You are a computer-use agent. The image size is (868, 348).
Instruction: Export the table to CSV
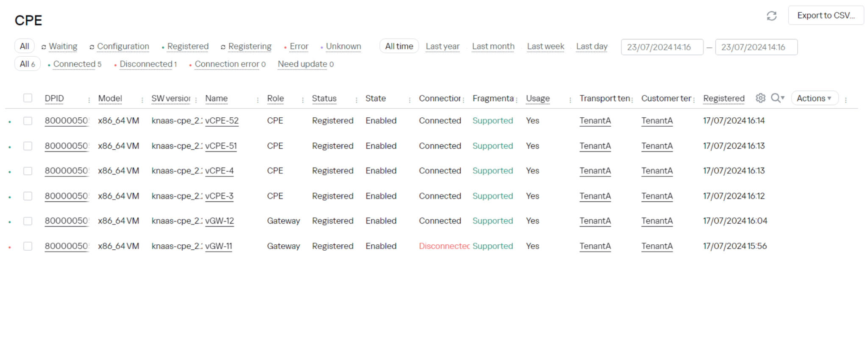pyautogui.click(x=826, y=16)
